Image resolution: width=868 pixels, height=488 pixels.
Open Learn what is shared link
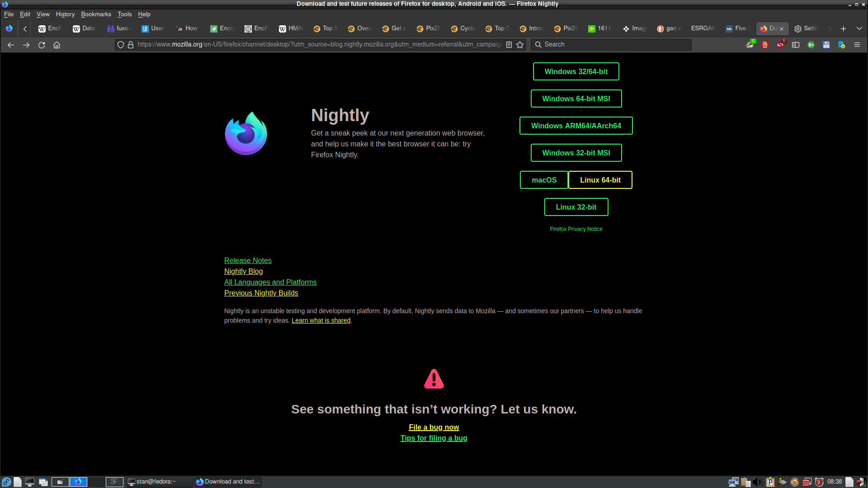321,320
